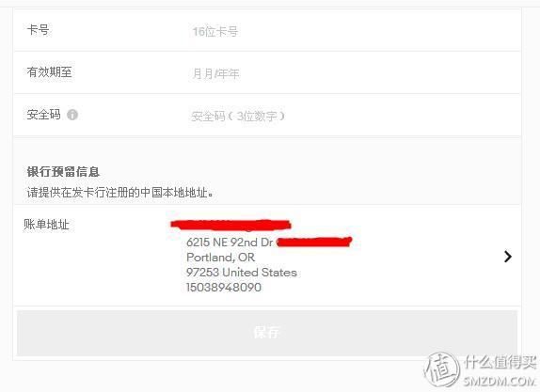Open billing address details chevron
540x392 pixels.
[508, 257]
